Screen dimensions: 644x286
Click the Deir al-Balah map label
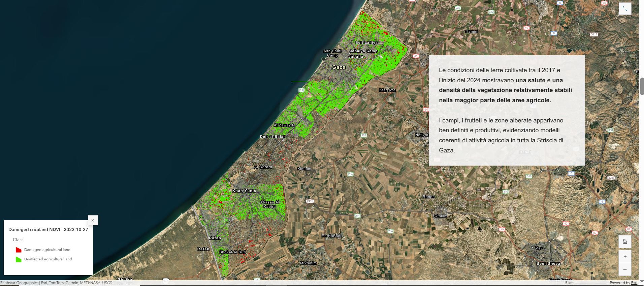(273, 137)
